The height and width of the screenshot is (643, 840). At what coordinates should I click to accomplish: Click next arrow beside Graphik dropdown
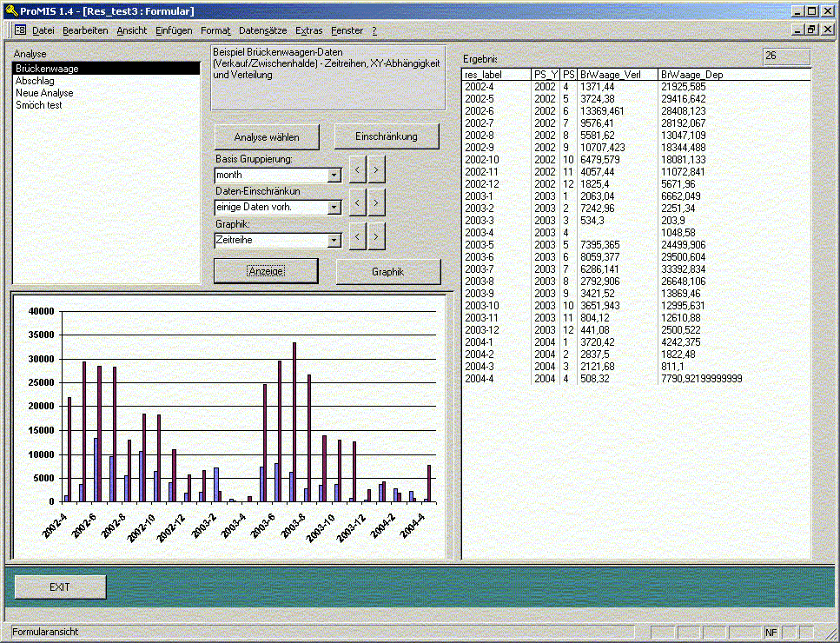pyautogui.click(x=375, y=235)
